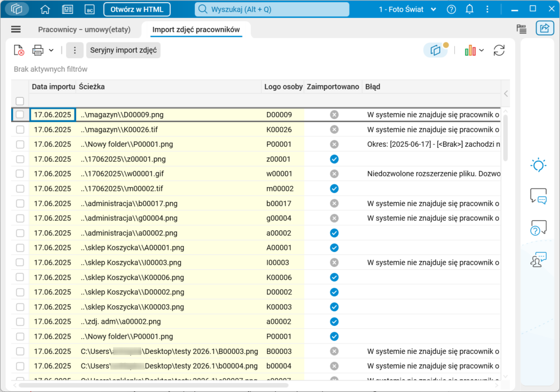Select checkbox for z00001.png row
Viewport: 560px width, 392px height.
click(20, 159)
